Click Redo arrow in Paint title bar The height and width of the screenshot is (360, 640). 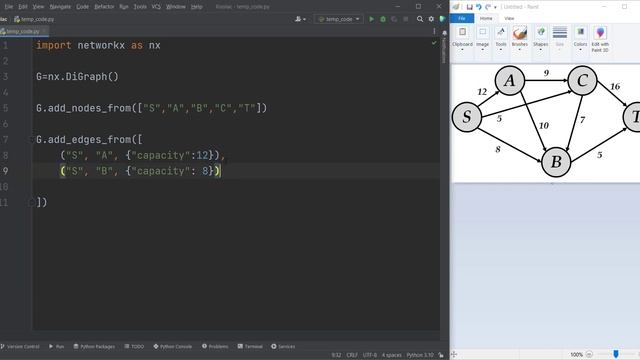click(488, 7)
